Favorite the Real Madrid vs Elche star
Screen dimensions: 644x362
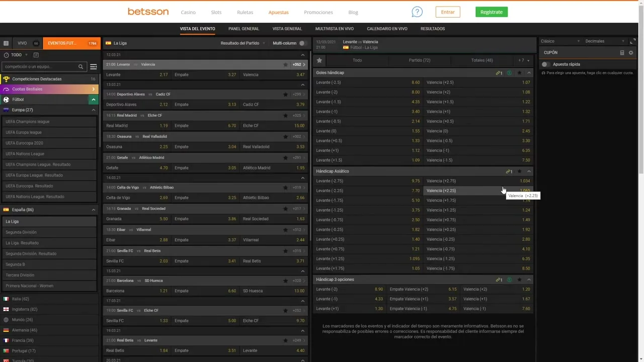286,115
